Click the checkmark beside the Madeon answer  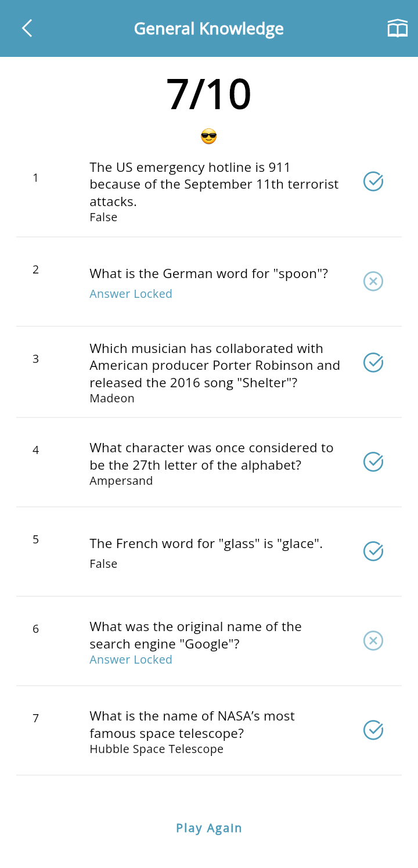pyautogui.click(x=373, y=362)
